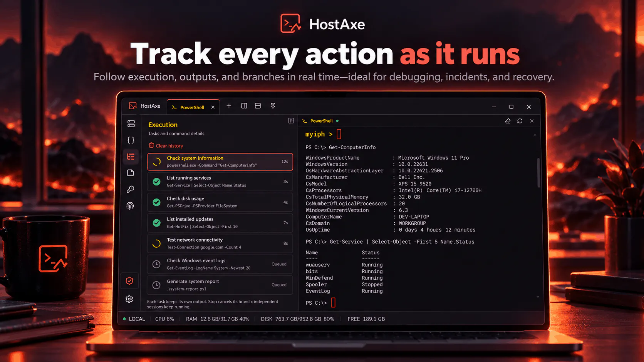Screen dimensions: 644x362
Task: Click Clear history link
Action: 166,146
